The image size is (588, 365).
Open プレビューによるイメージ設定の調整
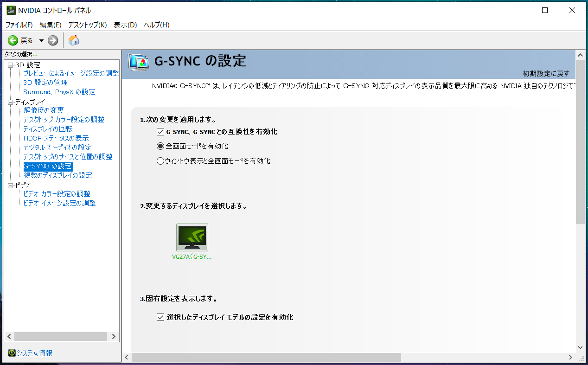click(71, 73)
